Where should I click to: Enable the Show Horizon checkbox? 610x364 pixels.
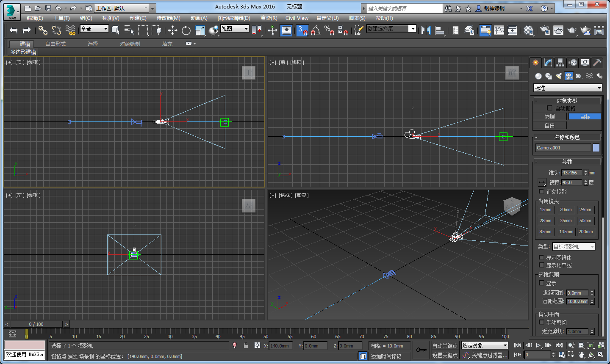pyautogui.click(x=541, y=265)
